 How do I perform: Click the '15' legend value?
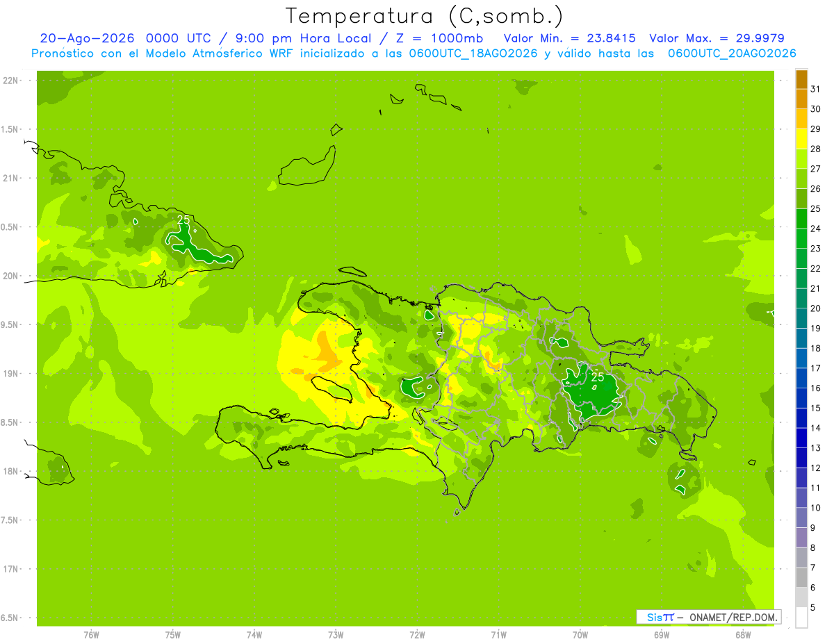[x=816, y=408]
